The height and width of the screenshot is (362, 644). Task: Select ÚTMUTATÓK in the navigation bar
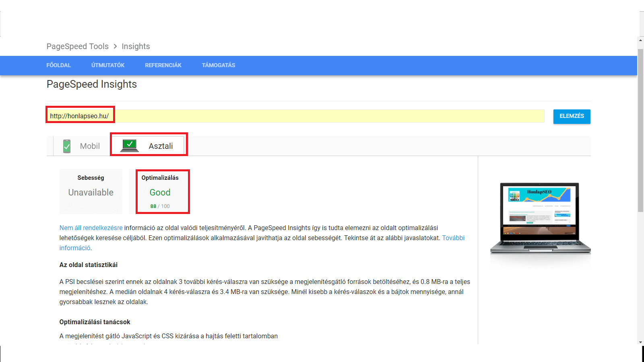[108, 65]
